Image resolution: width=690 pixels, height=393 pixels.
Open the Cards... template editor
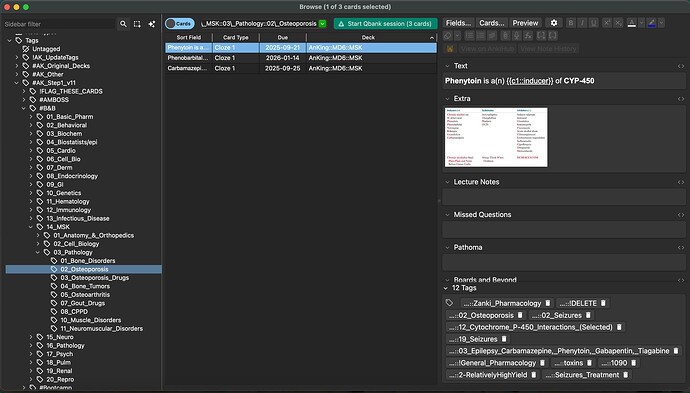click(492, 23)
